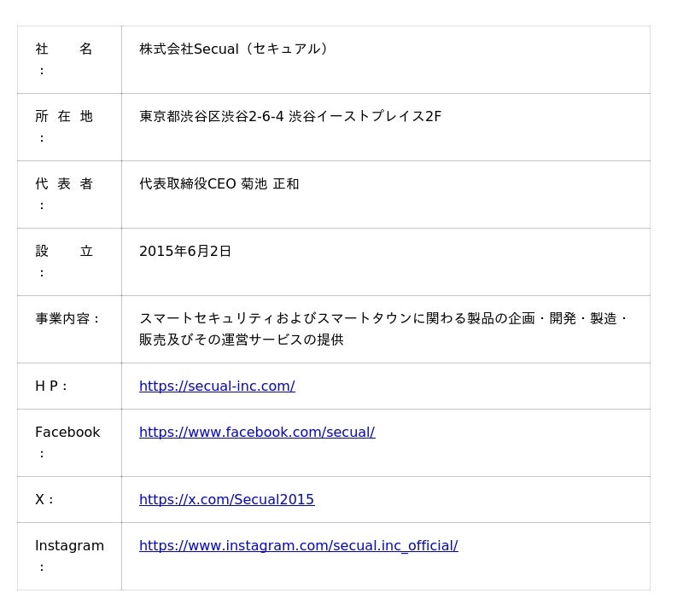
Task: Click the company name 株式会社Secual（セキュアル）
Action: point(234,49)
